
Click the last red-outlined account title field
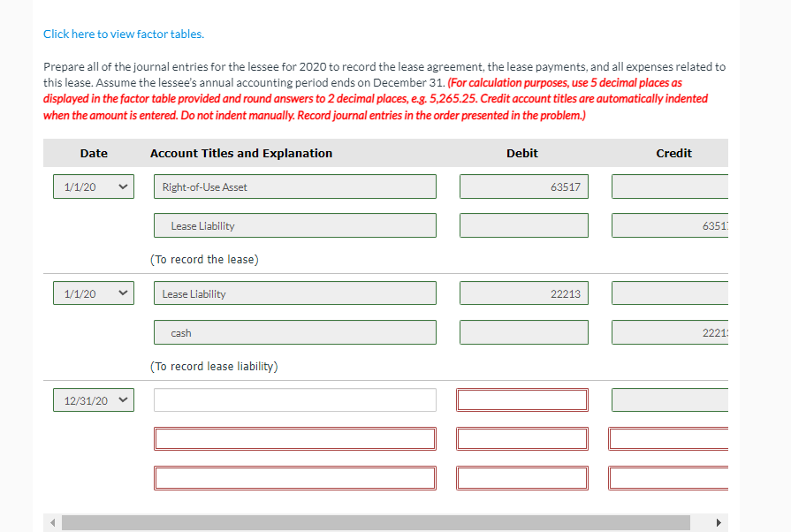pyautogui.click(x=294, y=478)
